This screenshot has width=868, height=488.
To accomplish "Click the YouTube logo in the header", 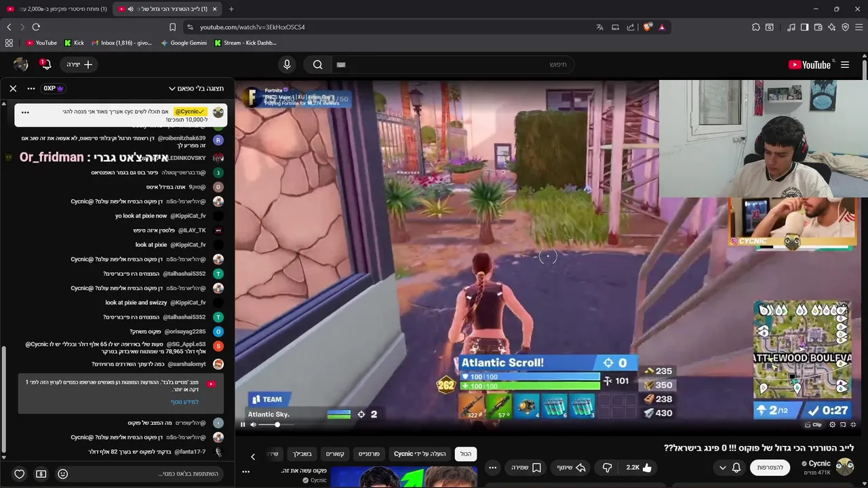I will (810, 64).
